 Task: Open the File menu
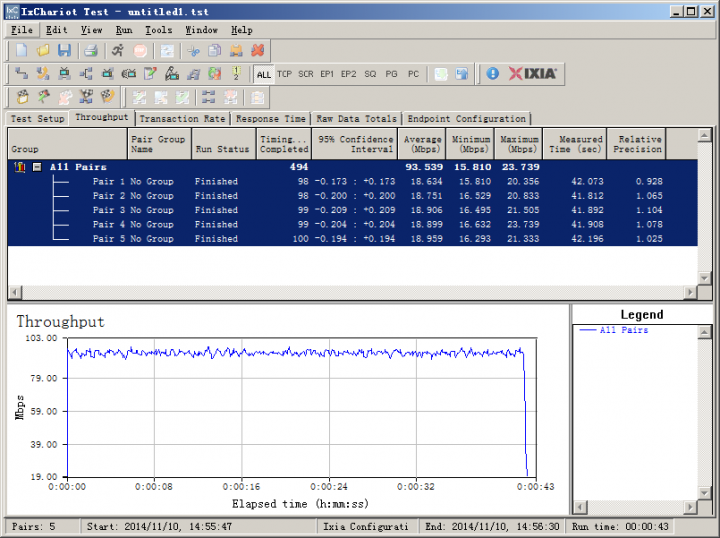click(22, 30)
